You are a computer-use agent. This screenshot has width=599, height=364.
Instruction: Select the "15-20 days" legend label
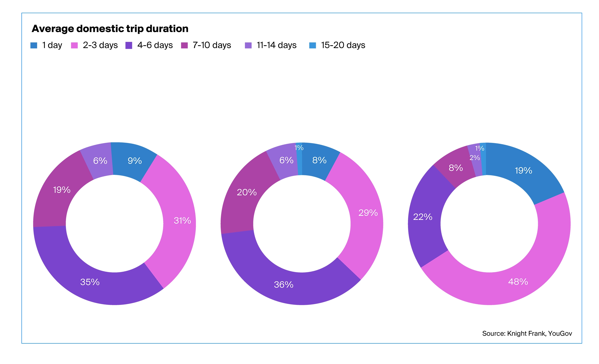(343, 45)
